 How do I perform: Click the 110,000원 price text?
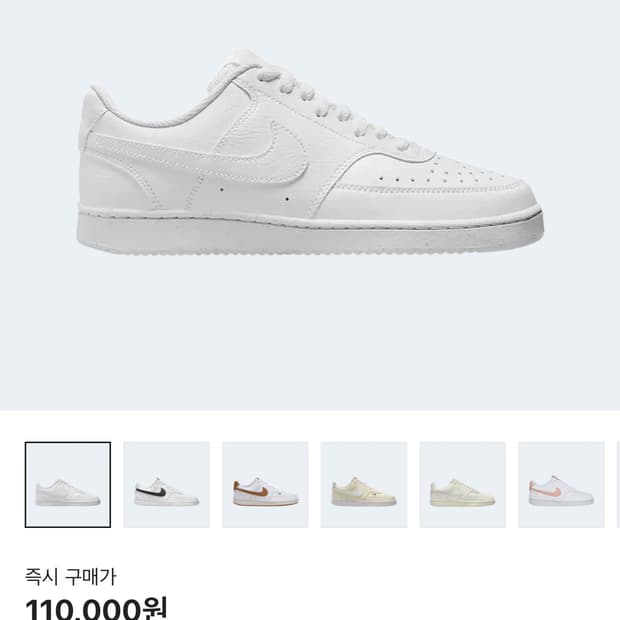[96, 608]
